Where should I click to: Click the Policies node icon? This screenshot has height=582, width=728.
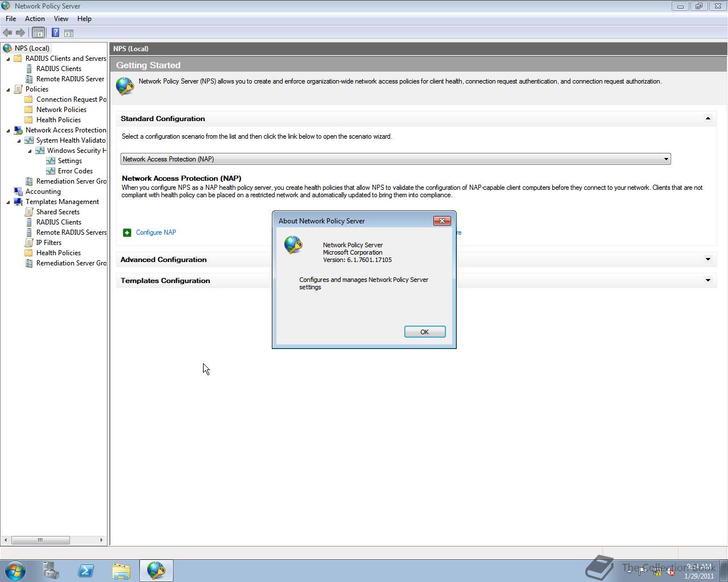tap(18, 89)
